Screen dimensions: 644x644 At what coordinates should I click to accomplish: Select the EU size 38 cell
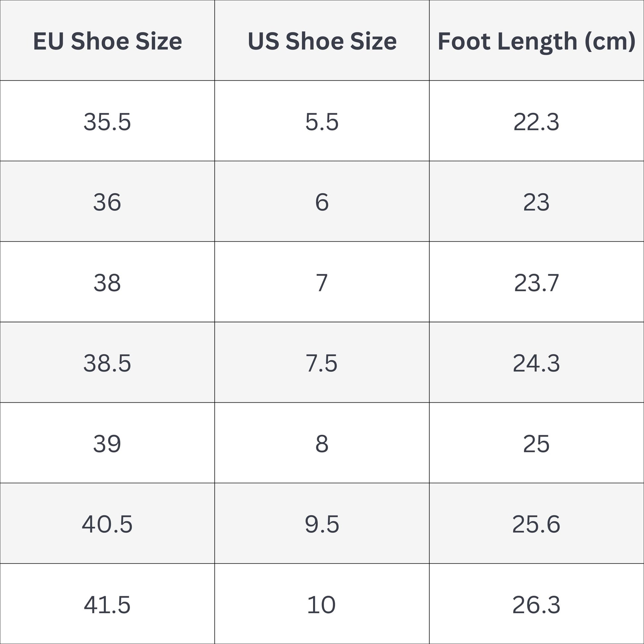(x=107, y=283)
